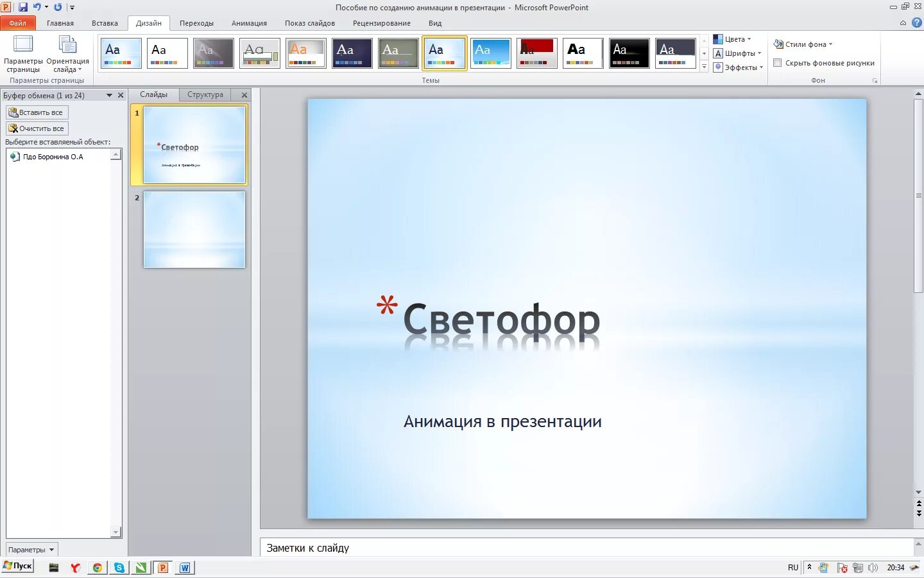
Task: Switch to Word taskbar button
Action: [185, 568]
